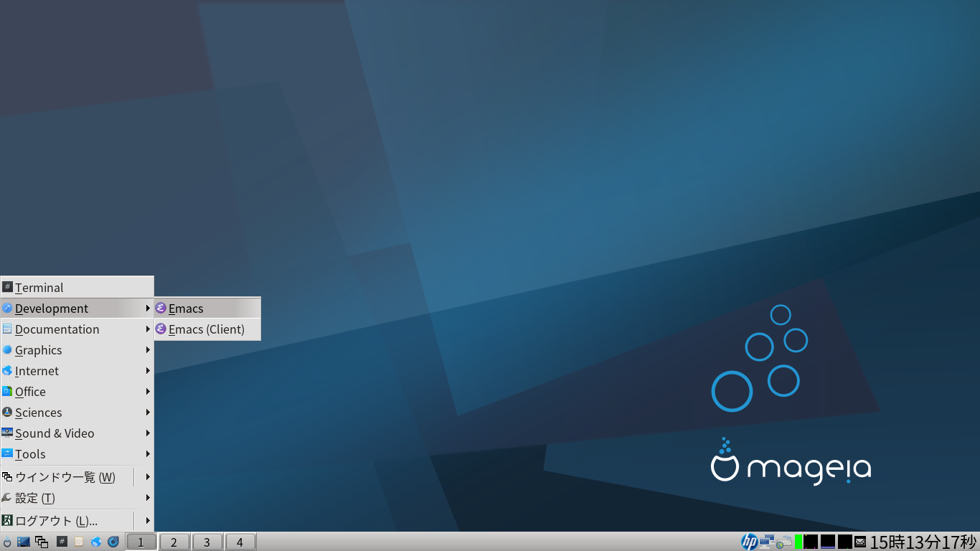The height and width of the screenshot is (551, 980).
Task: Launch Emacs (Client) from the submenu
Action: point(207,329)
